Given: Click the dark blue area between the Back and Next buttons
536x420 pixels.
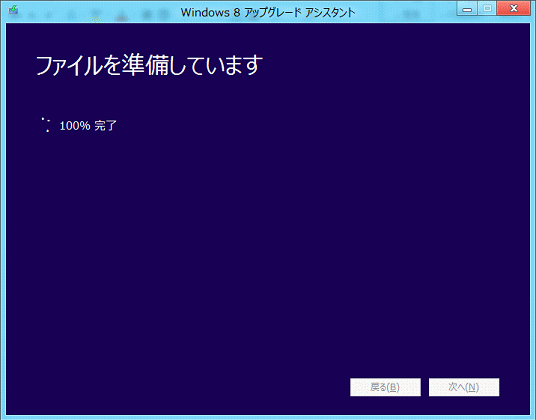Looking at the screenshot, I should point(425,387).
